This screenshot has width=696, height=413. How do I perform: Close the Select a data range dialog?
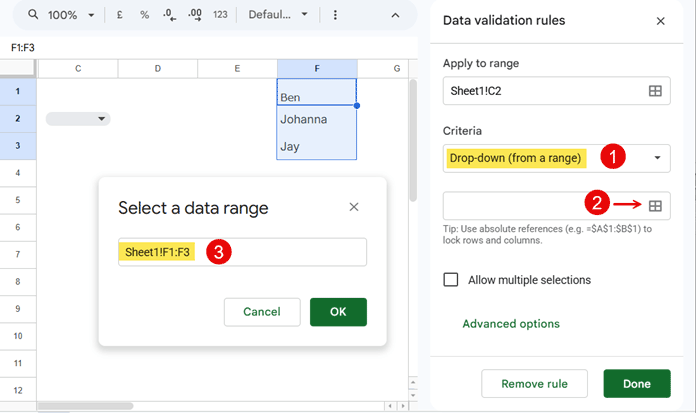(354, 207)
